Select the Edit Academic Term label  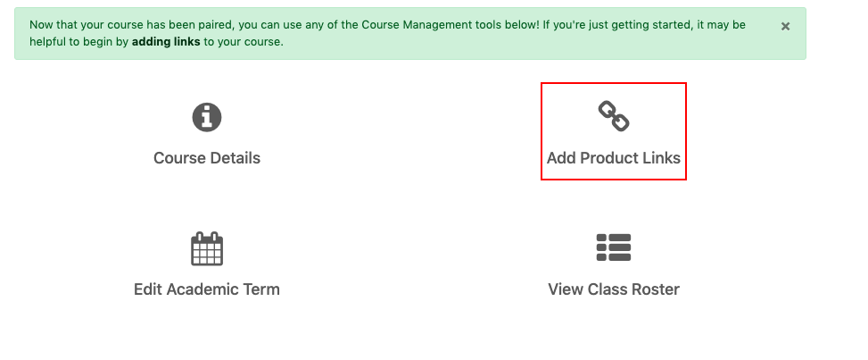(206, 289)
